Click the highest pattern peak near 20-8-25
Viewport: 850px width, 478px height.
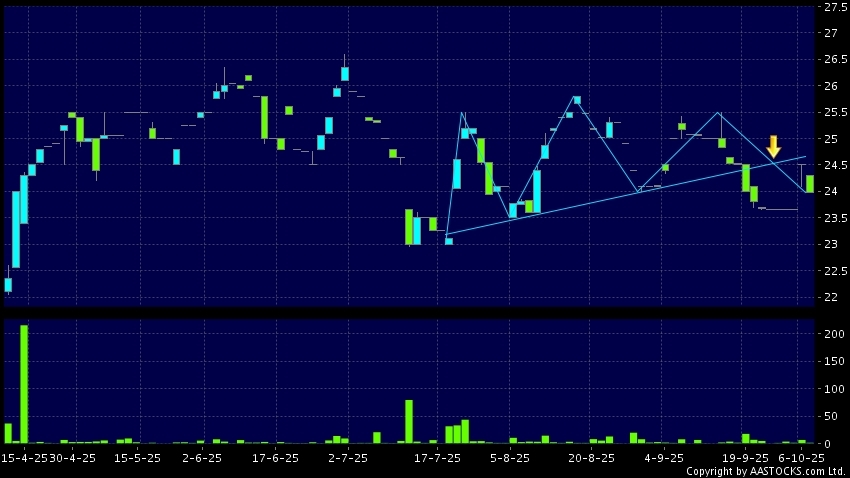577,97
